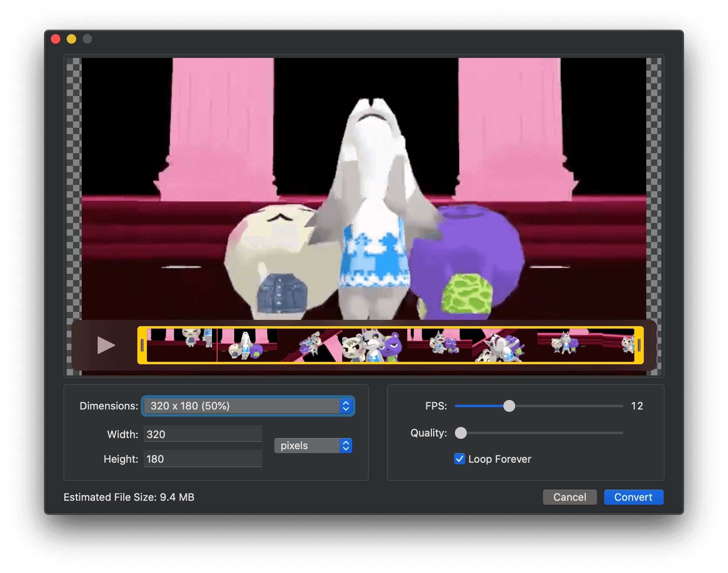Screen dimensions: 728x573
Task: Close the window with red button
Action: (x=56, y=39)
